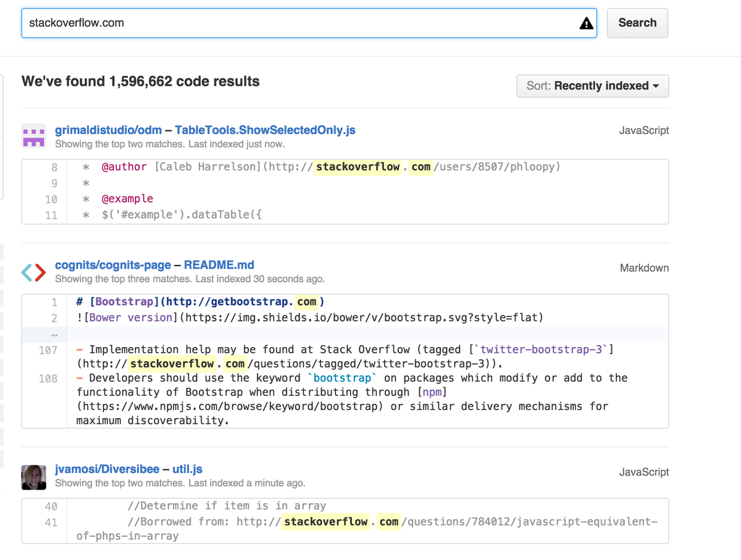Click the '# [Bootstrap]' heading code line
741x560 pixels.
click(x=201, y=302)
